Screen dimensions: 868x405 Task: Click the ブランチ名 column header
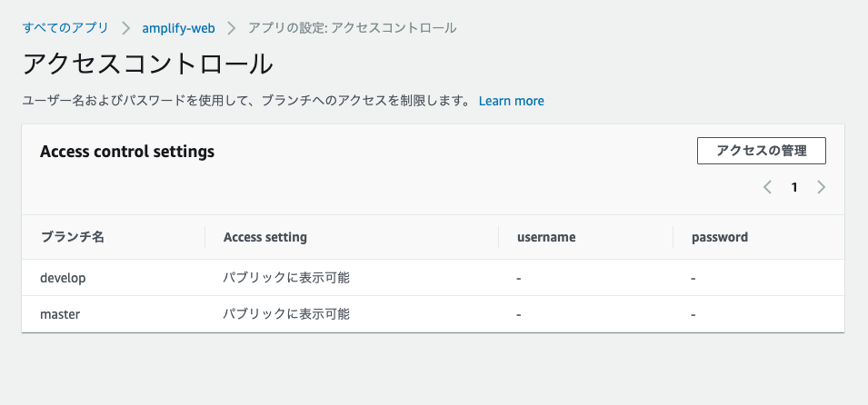tap(73, 237)
